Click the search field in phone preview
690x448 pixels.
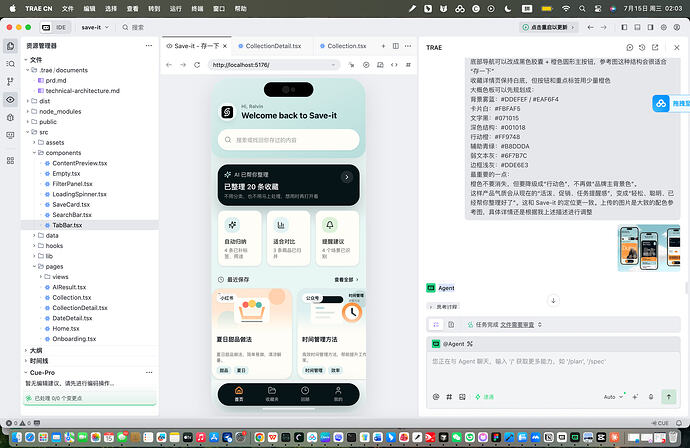point(289,140)
